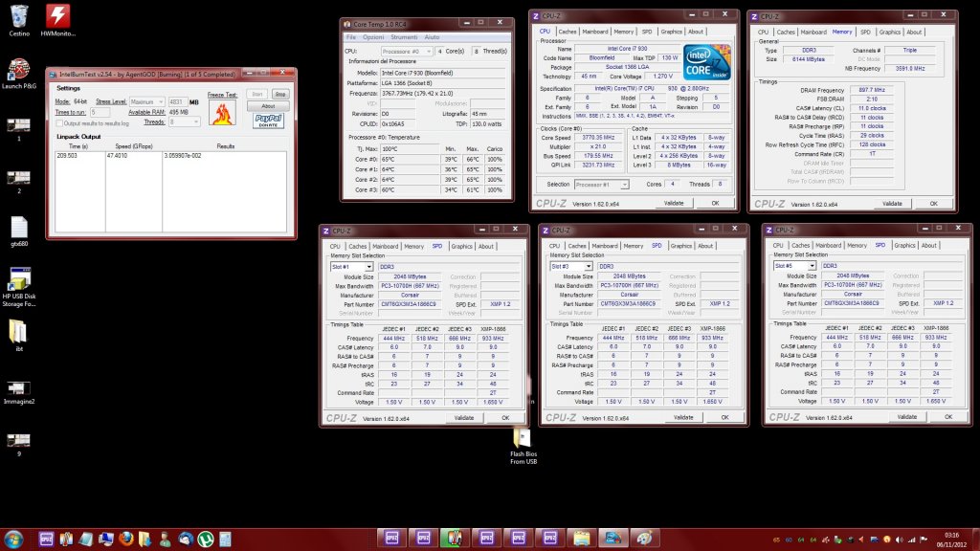Open the Strumenti menu in Core Temp

(404, 37)
